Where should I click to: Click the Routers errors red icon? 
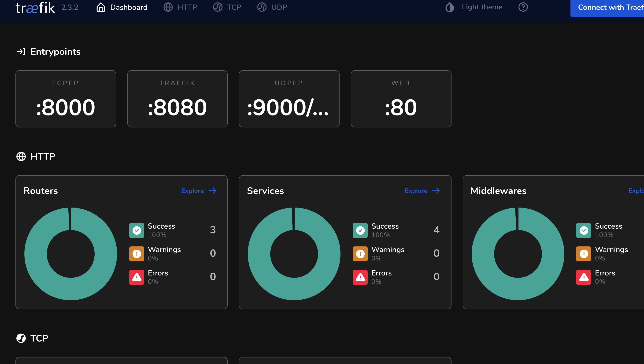tap(137, 277)
